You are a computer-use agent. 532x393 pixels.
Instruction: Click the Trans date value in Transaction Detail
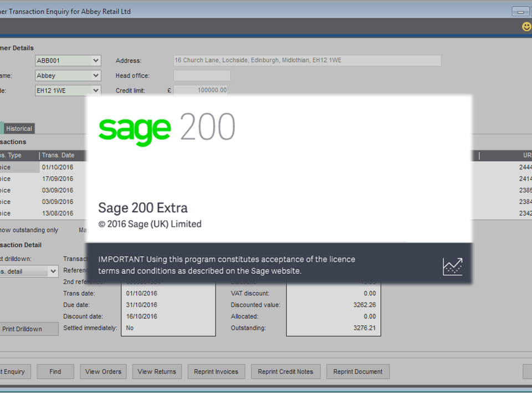click(x=142, y=294)
